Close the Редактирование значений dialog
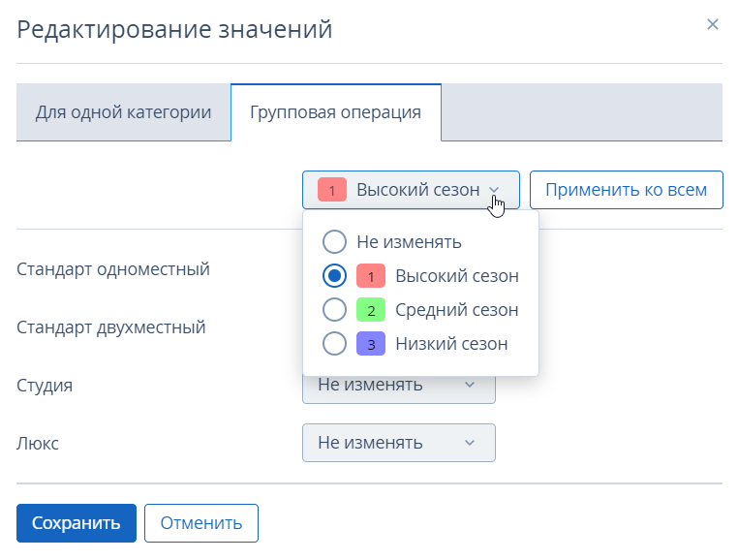The height and width of the screenshot is (560, 738). 713,24
